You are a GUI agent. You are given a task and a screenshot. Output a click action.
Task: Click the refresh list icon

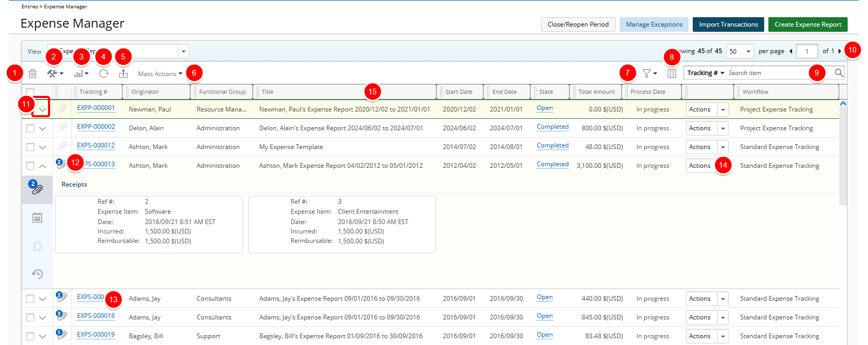tap(104, 74)
